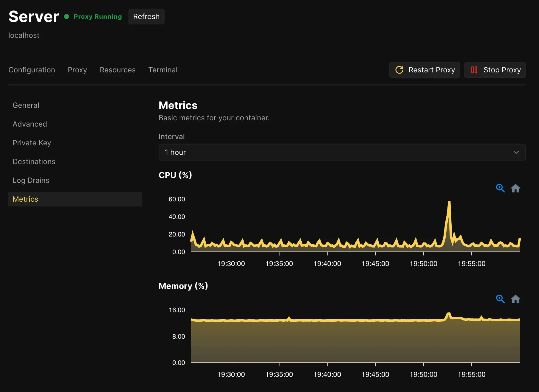Image resolution: width=539 pixels, height=392 pixels.
Task: Open the Destinations section
Action: tap(34, 161)
